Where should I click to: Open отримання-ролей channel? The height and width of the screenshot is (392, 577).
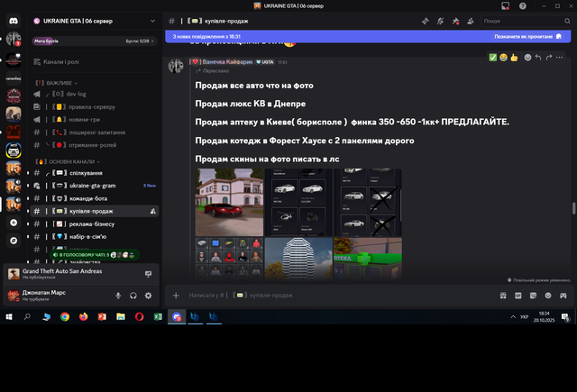coord(95,145)
